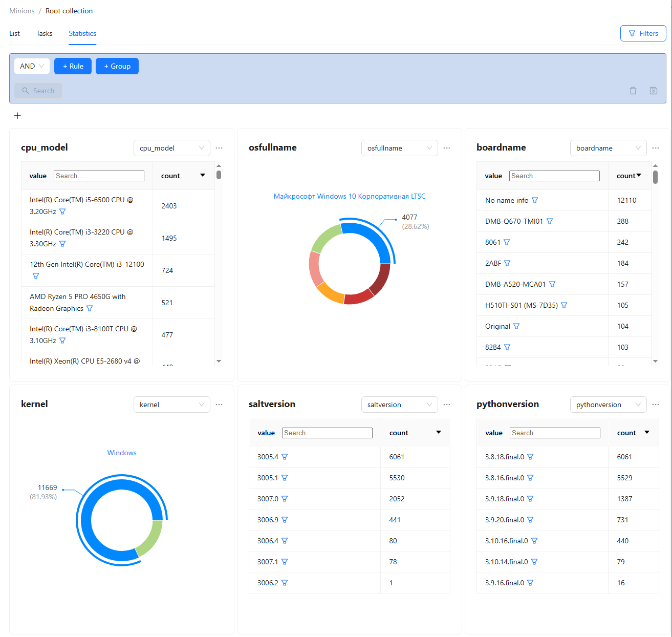Filter by saltversion 3005.1
The image size is (672, 637).
[285, 478]
